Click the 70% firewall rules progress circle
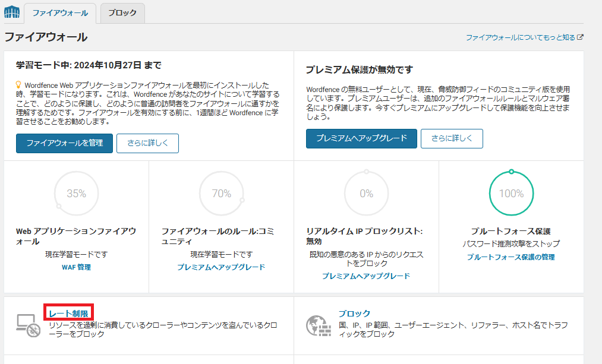Viewport: 602px width, 364px height. (222, 194)
